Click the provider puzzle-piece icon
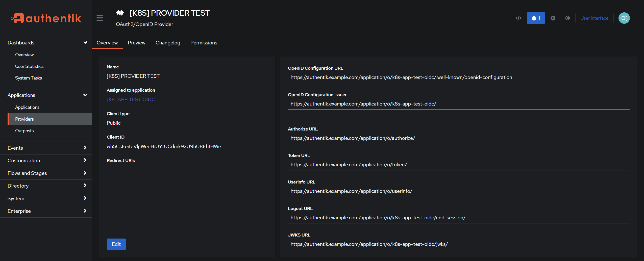Viewport: 644px width, 261px height. coord(120,13)
